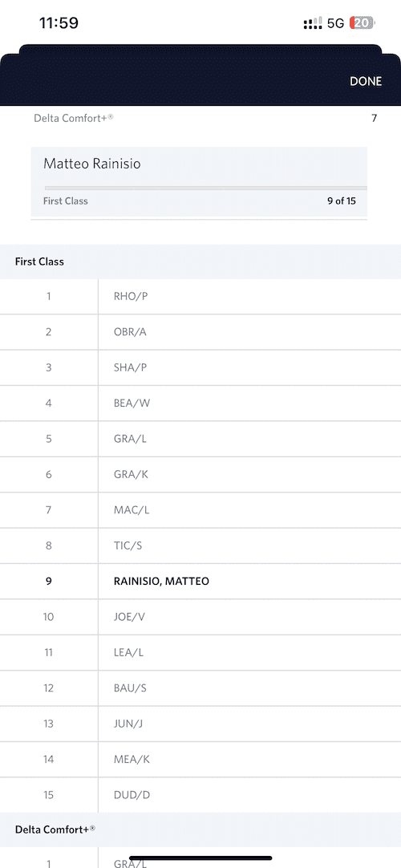Screen dimensions: 401x868
Task: Select upgrade list row RHO/P
Action: pyautogui.click(x=200, y=296)
